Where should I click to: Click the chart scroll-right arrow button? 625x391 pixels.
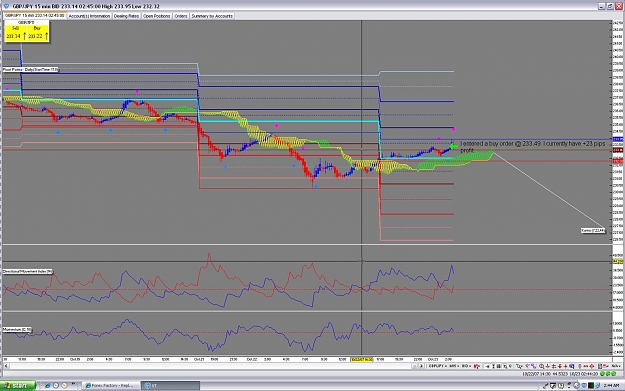coord(421,366)
